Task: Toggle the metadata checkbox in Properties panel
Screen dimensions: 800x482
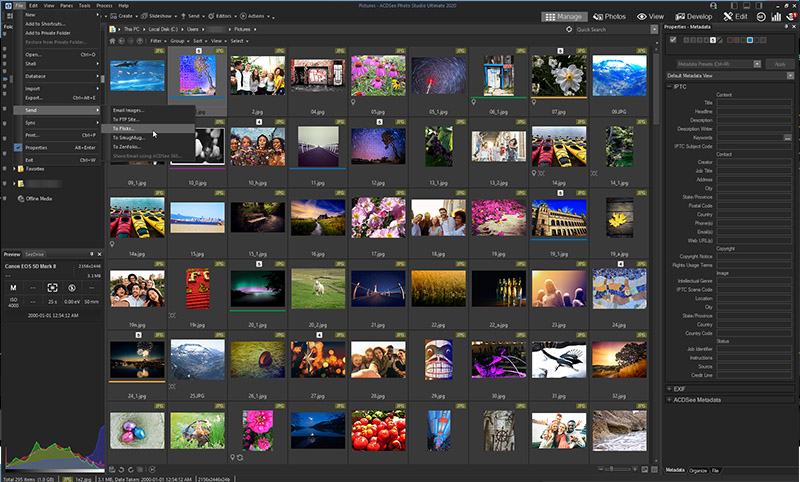Action: coord(672,39)
